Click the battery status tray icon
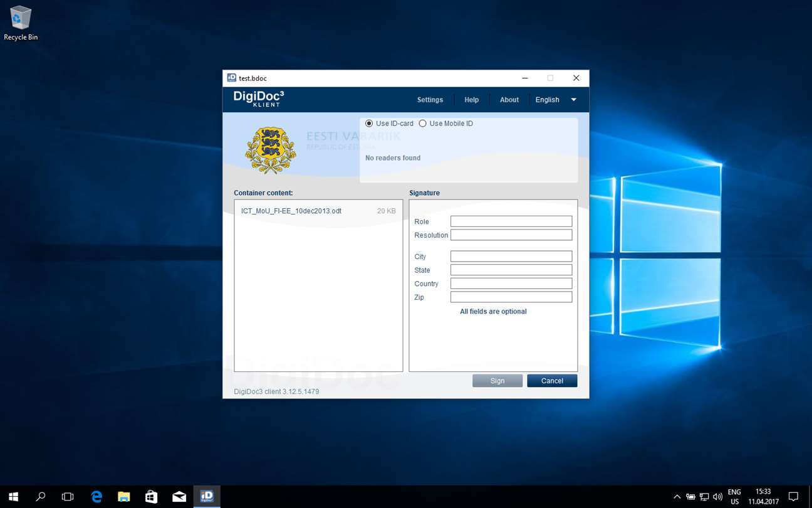Screen dimensions: 812x508 690,497
